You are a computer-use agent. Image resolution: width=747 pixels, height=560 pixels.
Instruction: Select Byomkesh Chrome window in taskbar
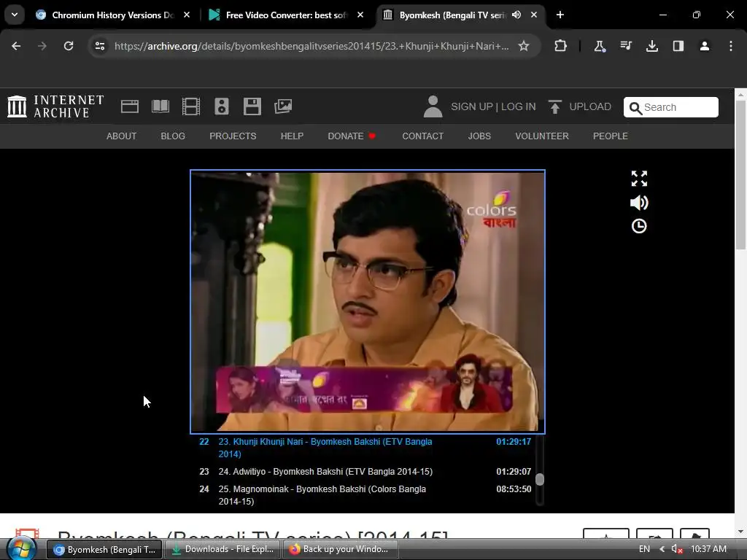[104, 549]
